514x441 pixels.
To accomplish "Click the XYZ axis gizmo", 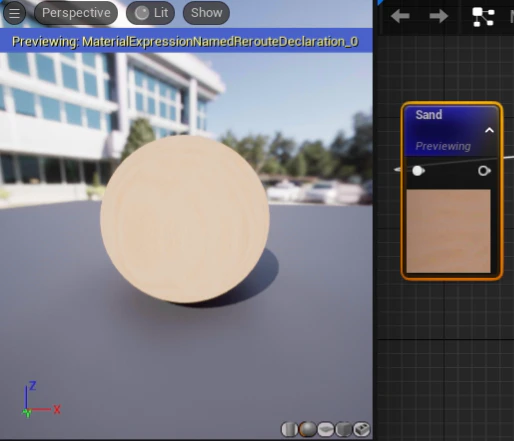I will [x=41, y=400].
